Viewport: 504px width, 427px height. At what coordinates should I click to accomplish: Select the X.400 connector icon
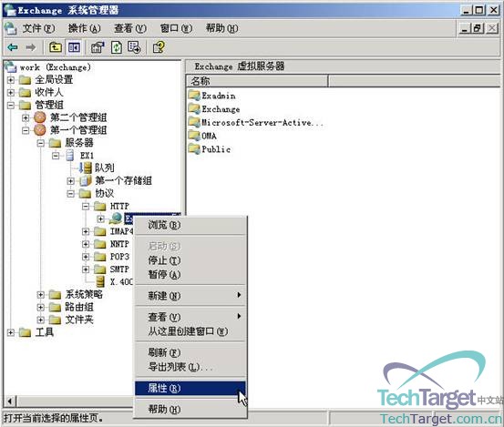pyautogui.click(x=100, y=282)
